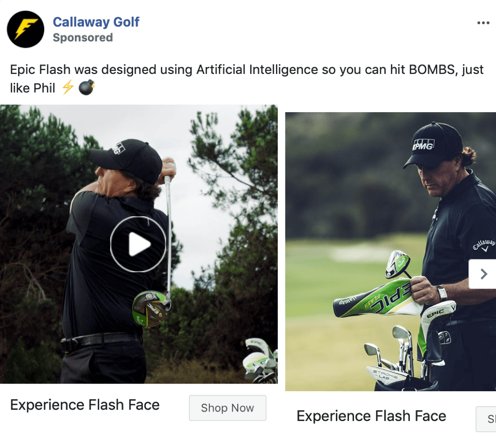
Task: Click the first Experience Flash Face headline
Action: pos(85,405)
